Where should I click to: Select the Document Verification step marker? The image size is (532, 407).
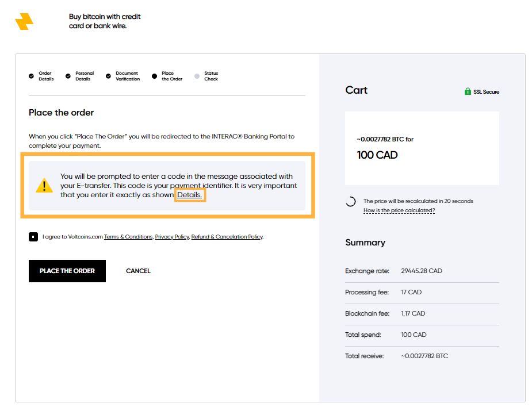click(x=108, y=76)
